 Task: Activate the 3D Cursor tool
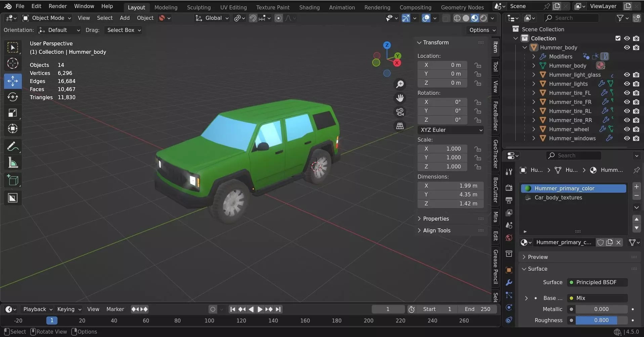13,64
